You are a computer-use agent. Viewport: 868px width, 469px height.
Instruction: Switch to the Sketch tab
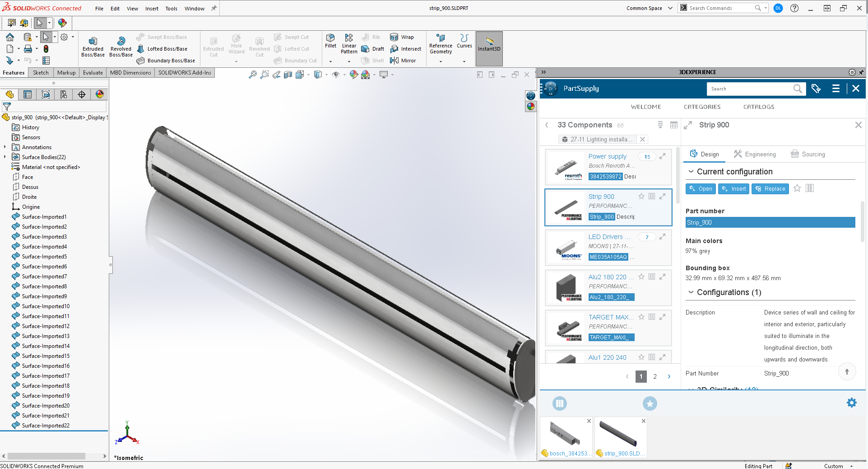(41, 73)
